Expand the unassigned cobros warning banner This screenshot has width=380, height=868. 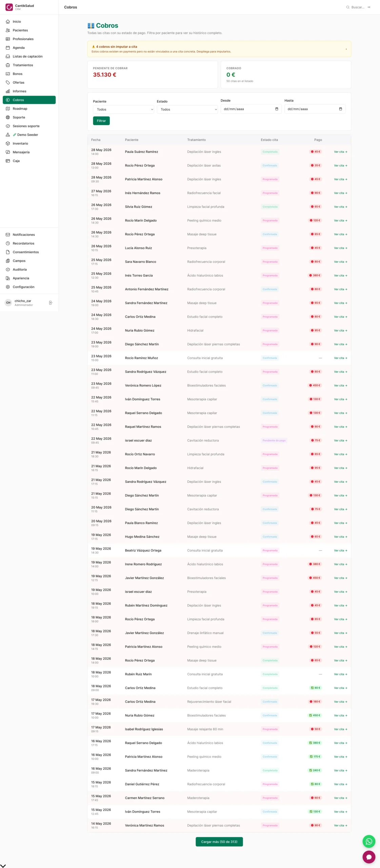(219, 49)
